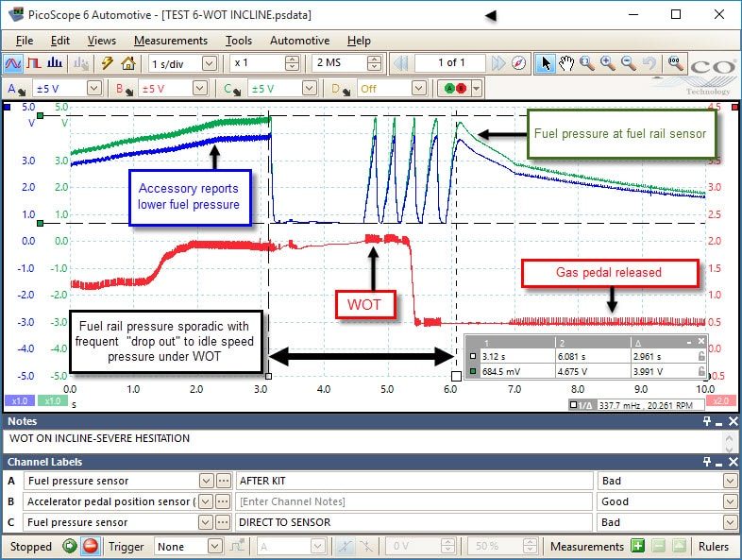This screenshot has width=742, height=560.
Task: Adjust the 2 MS samples stepper
Action: [x=375, y=63]
